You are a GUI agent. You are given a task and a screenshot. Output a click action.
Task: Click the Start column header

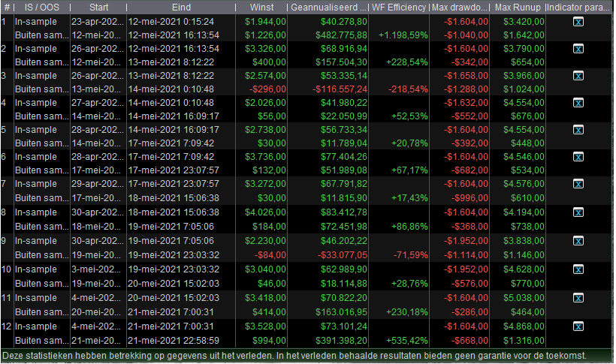coord(97,8)
